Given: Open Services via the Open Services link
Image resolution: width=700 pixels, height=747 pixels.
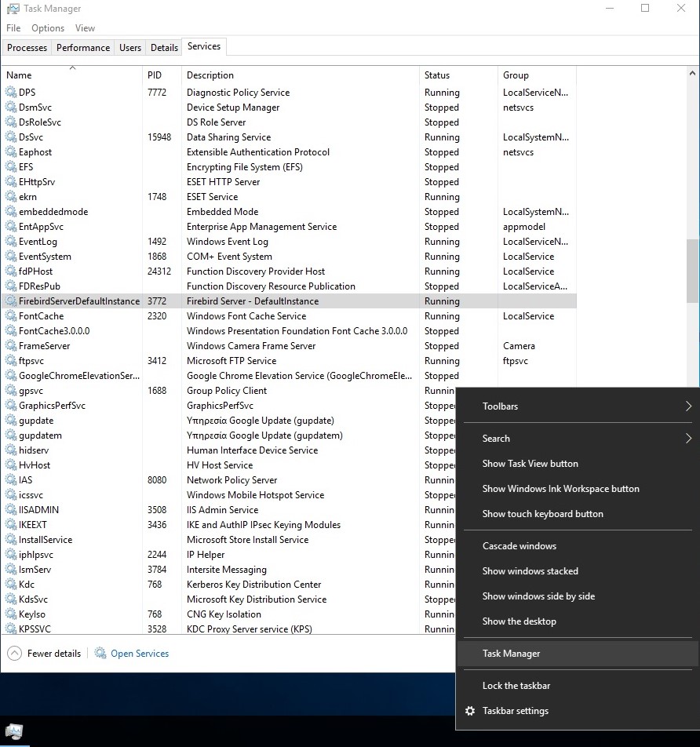Looking at the screenshot, I should [x=140, y=653].
